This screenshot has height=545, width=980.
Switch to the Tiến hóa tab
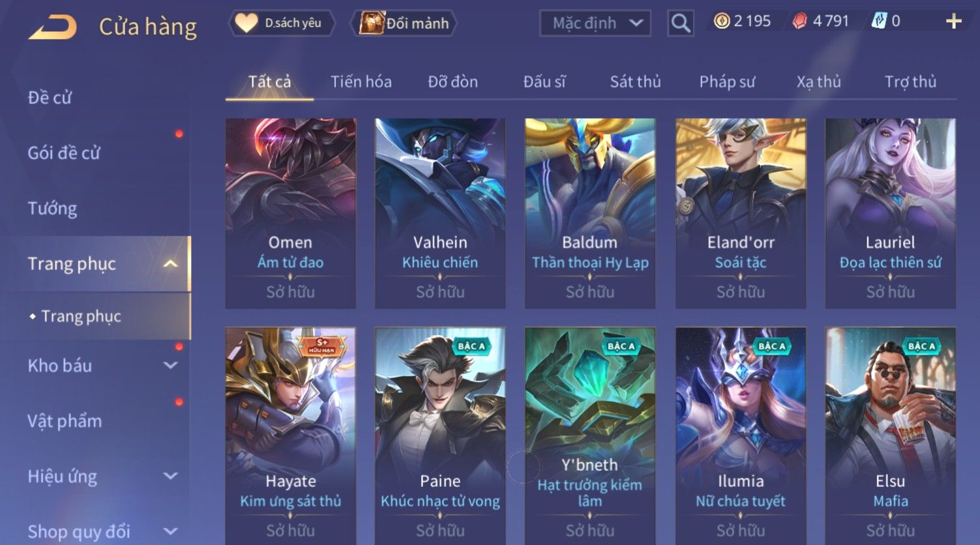(x=361, y=81)
